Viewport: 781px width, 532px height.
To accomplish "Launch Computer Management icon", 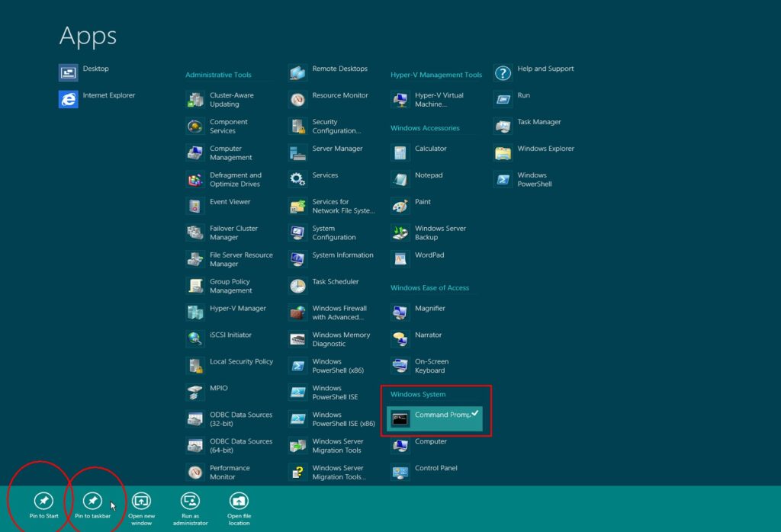I will coord(195,152).
